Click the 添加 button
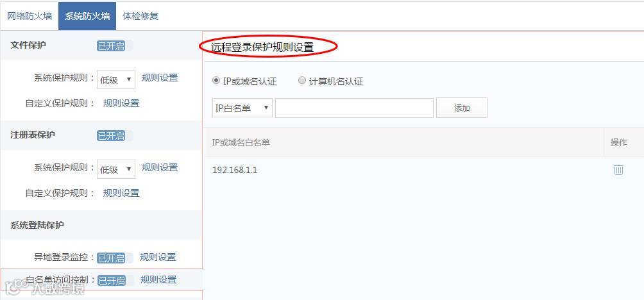The image size is (644, 300). pos(462,108)
